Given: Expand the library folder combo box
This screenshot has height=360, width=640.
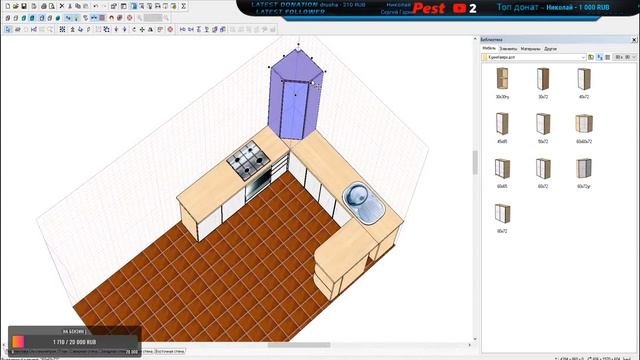Looking at the screenshot, I should (x=583, y=57).
